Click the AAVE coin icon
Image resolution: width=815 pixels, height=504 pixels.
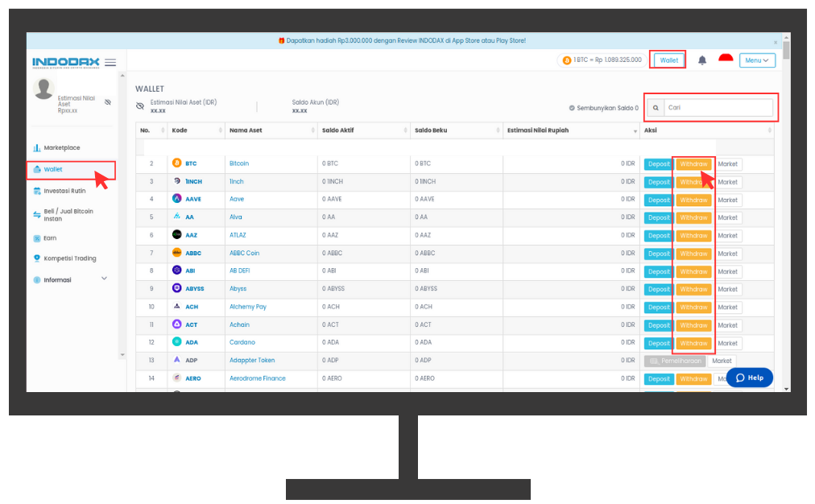(176, 199)
